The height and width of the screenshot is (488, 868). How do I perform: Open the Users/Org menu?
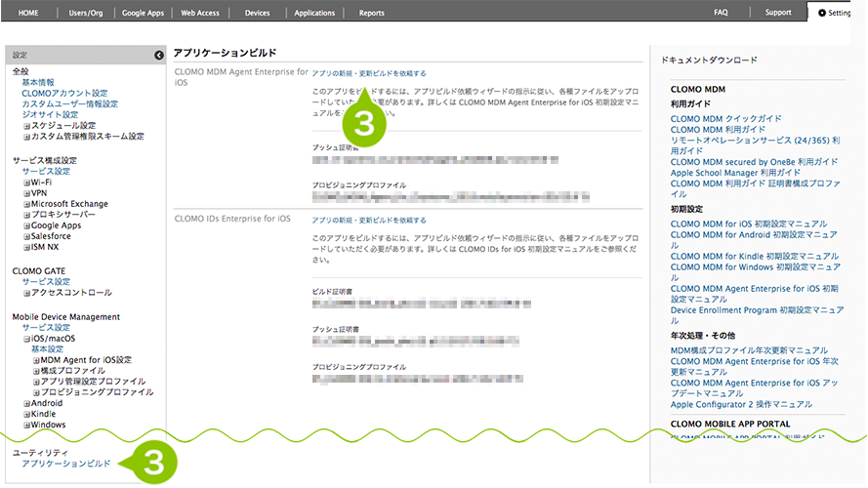click(86, 13)
